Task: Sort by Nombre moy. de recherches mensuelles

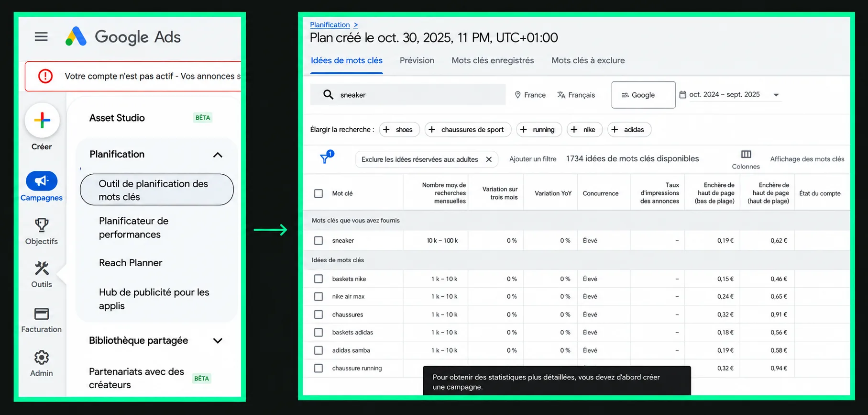Action: pyautogui.click(x=444, y=193)
